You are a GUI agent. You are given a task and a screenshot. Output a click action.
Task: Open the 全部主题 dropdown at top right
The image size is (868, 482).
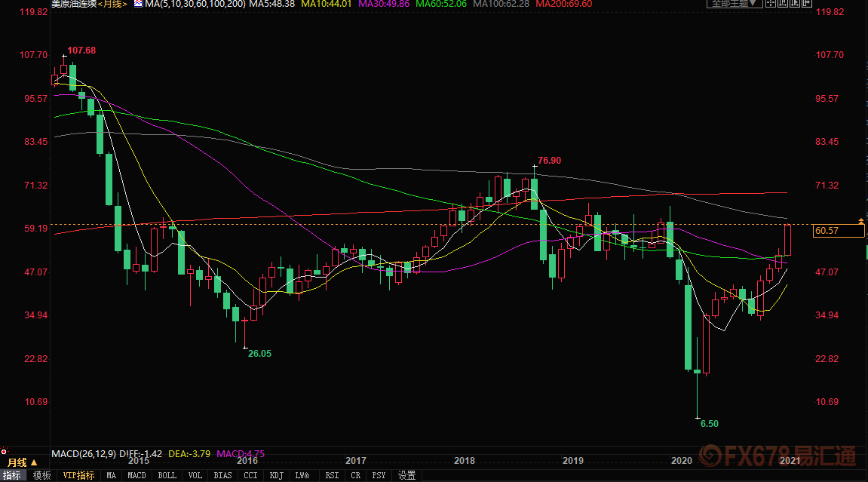point(735,3)
